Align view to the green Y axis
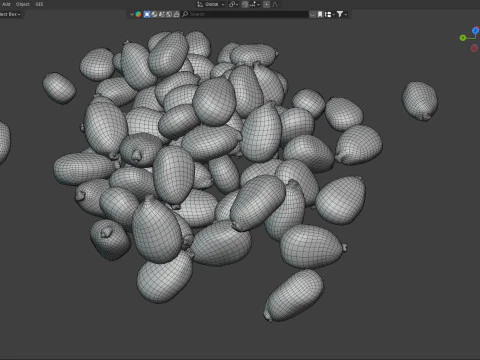 pyautogui.click(x=463, y=38)
